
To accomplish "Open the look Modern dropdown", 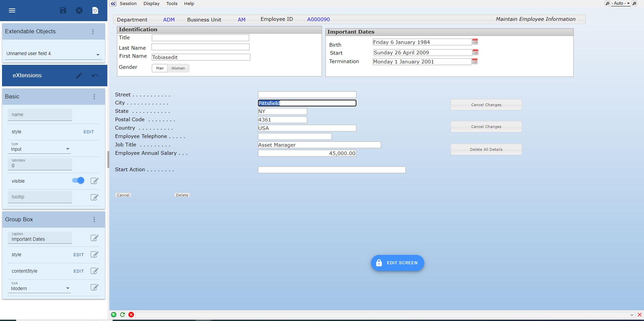I will pyautogui.click(x=67, y=288).
